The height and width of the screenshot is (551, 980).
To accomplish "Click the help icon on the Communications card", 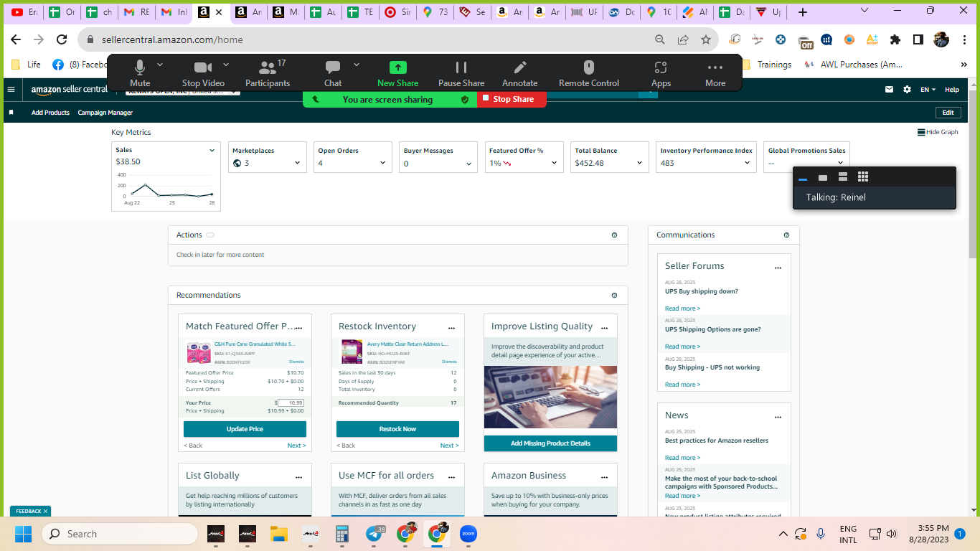I will (786, 235).
